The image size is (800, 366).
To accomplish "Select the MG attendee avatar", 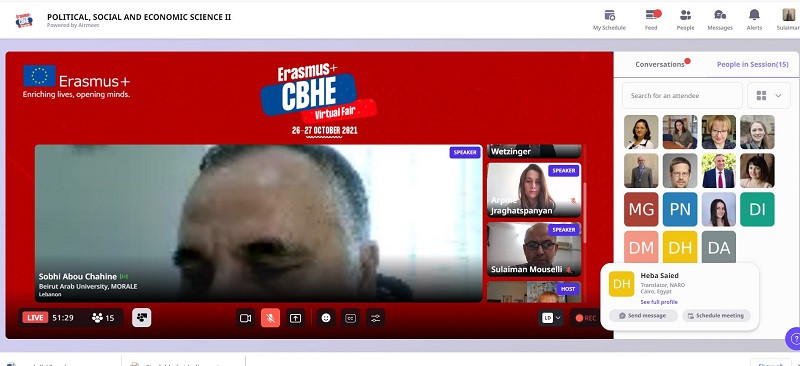I will tap(641, 209).
